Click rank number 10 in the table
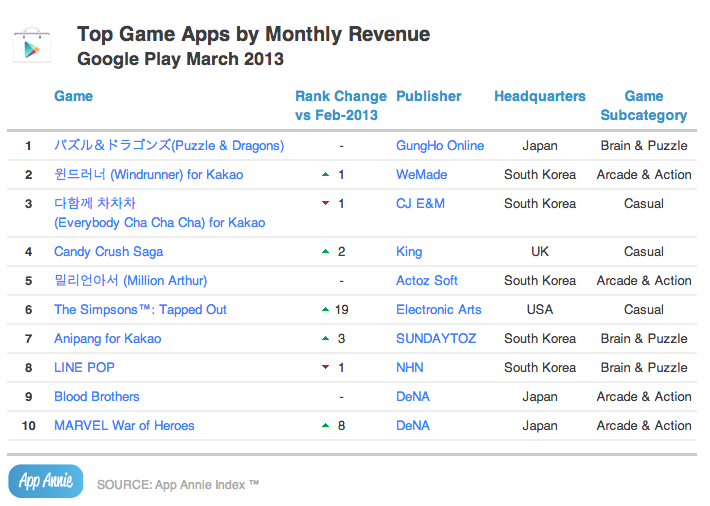710x506 pixels. point(29,425)
